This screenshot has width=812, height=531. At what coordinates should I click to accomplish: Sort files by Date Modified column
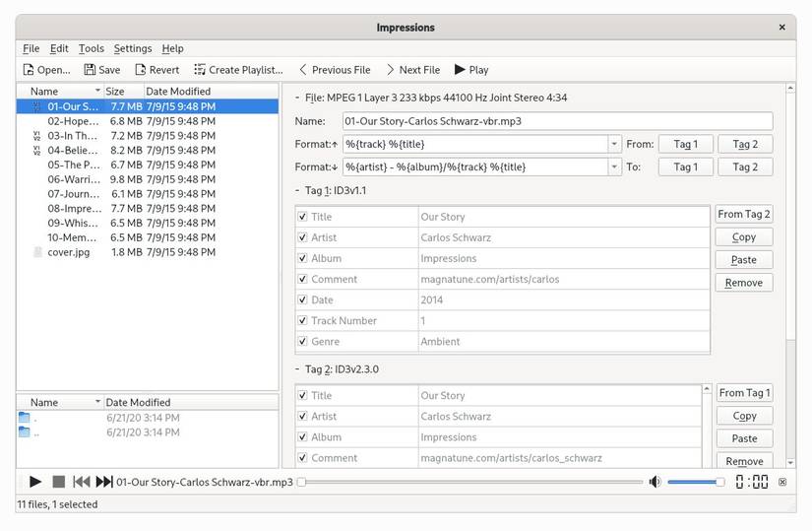click(211, 92)
